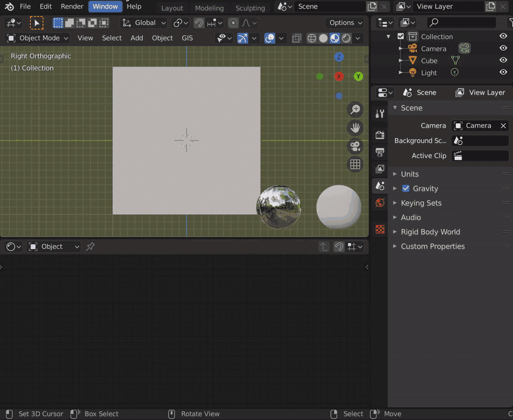Toggle the camera view icon
Viewport: 513px width, 420px height.
coord(355,146)
